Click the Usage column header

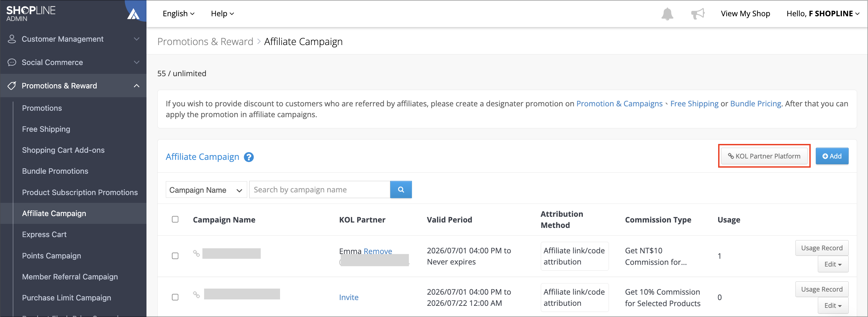[x=729, y=220]
